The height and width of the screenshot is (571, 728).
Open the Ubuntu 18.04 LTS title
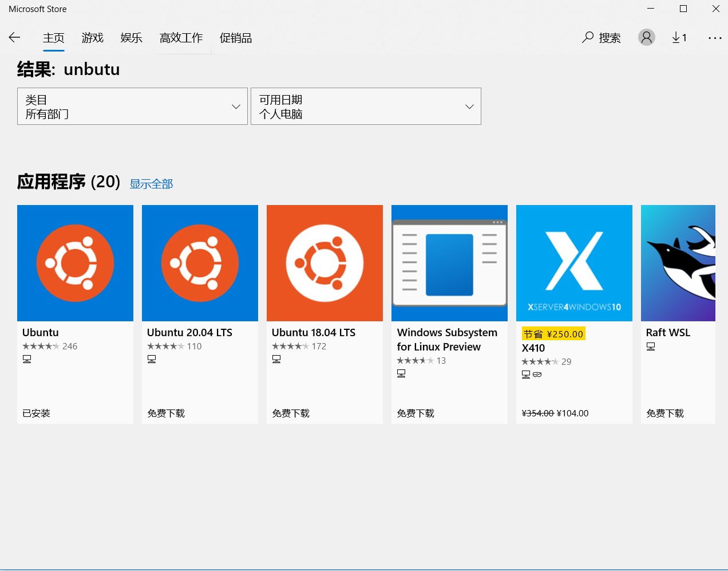[314, 332]
